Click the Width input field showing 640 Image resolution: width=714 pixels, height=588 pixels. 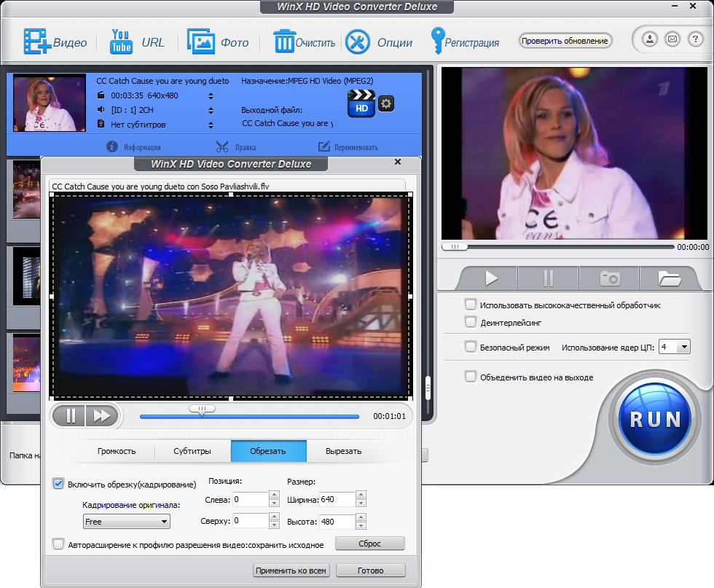[x=337, y=499]
